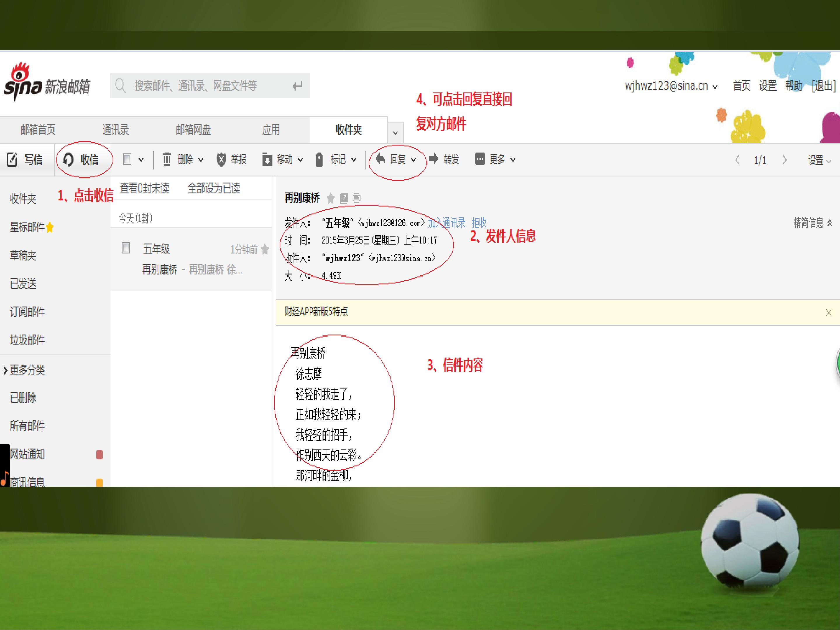The image size is (840, 630).
Task: Expand the 回复 dropdown arrow
Action: [414, 160]
